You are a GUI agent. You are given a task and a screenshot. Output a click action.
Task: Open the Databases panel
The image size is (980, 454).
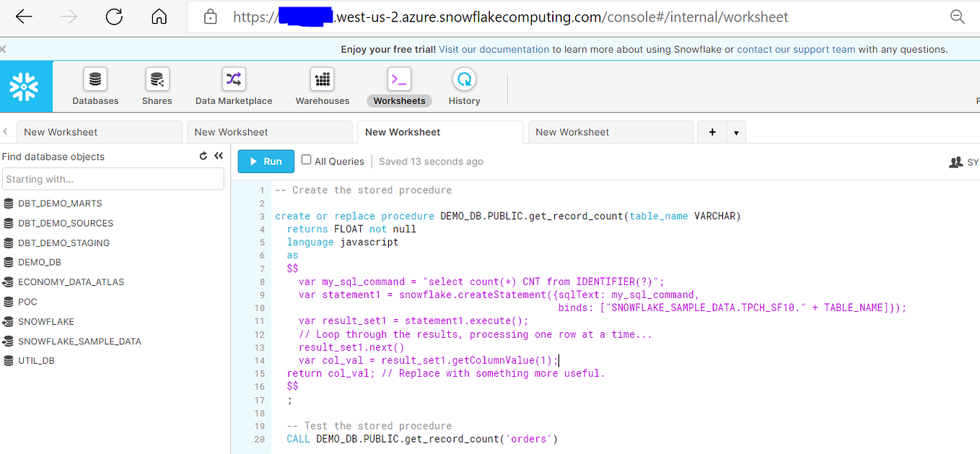click(x=95, y=86)
